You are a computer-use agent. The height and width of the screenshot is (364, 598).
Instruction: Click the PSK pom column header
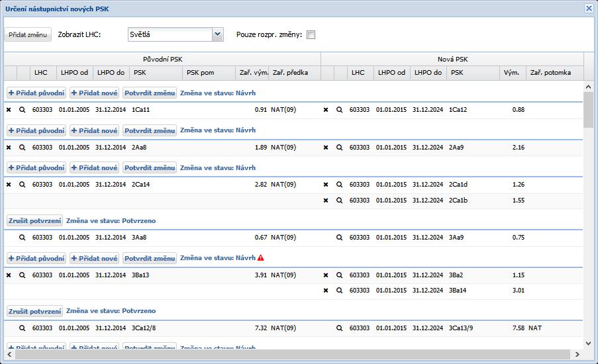click(209, 73)
